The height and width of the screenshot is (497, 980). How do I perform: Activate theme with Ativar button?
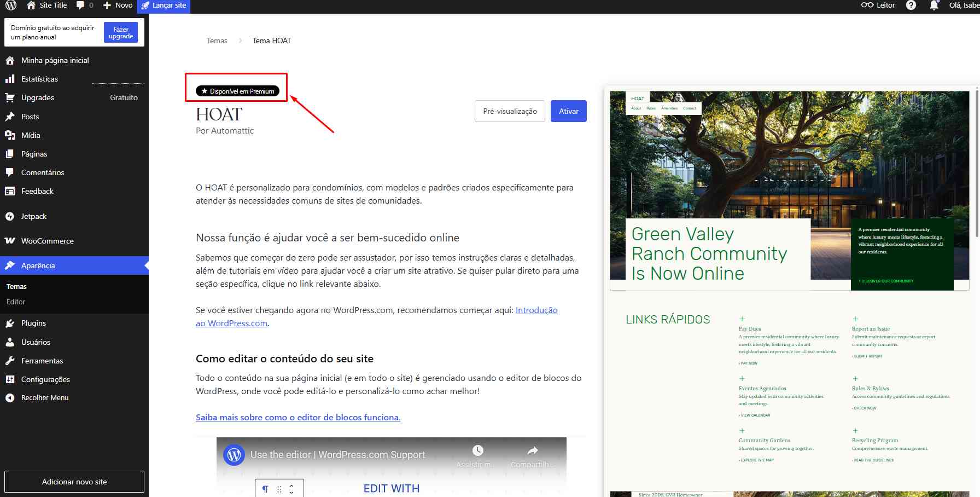click(x=569, y=111)
